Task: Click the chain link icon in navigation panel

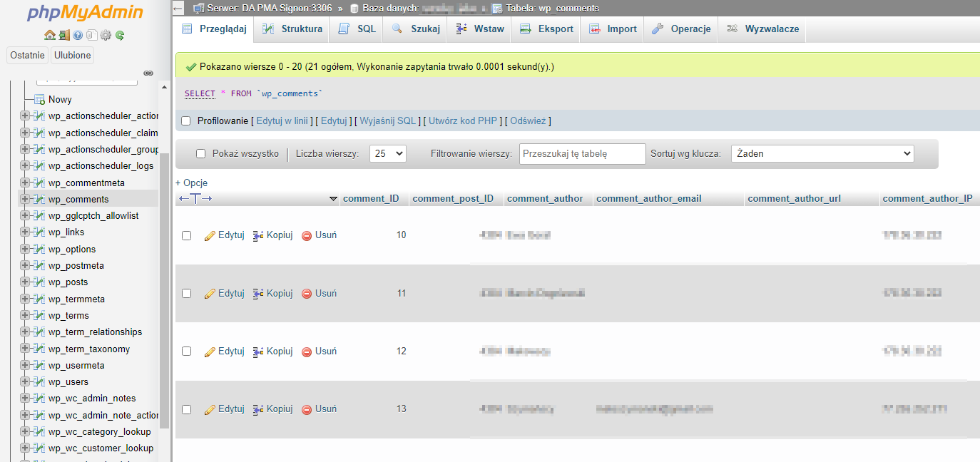Action: point(148,73)
